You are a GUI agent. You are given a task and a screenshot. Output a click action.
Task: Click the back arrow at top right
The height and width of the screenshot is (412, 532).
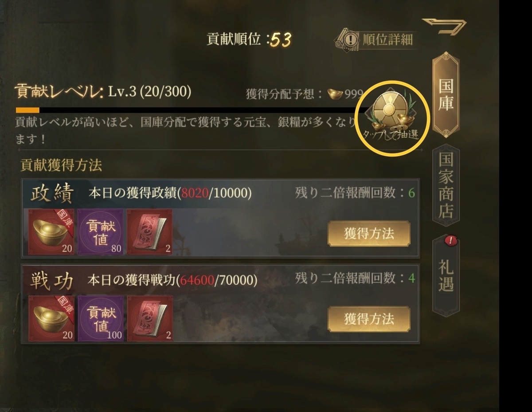(x=444, y=26)
